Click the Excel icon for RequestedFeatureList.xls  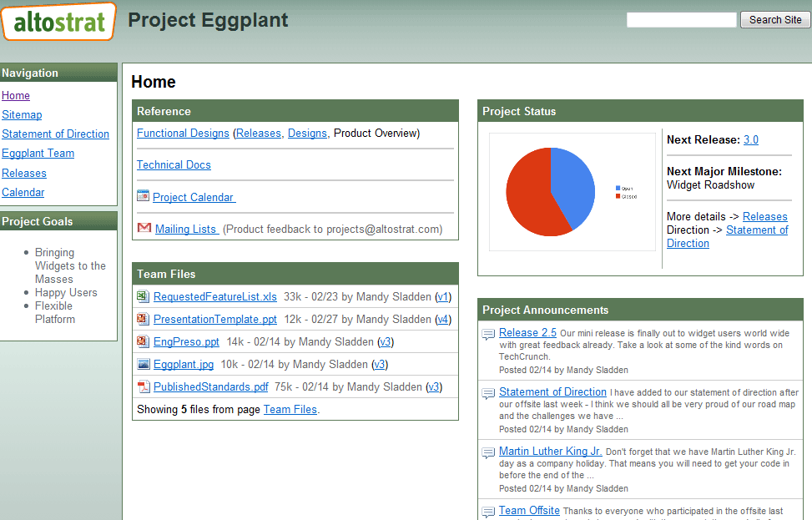click(143, 296)
